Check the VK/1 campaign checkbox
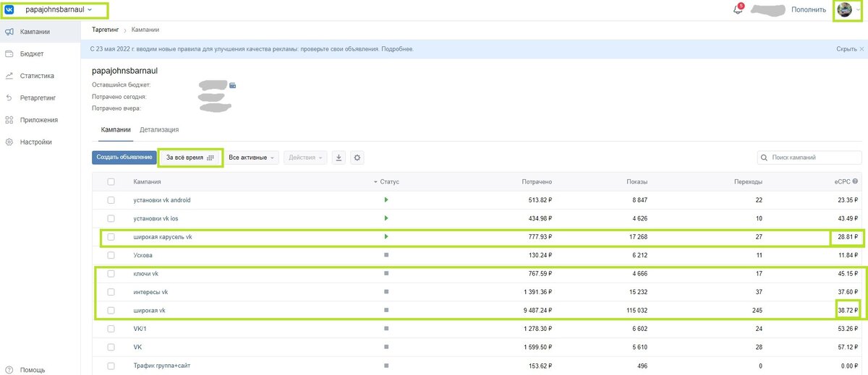 pos(111,329)
